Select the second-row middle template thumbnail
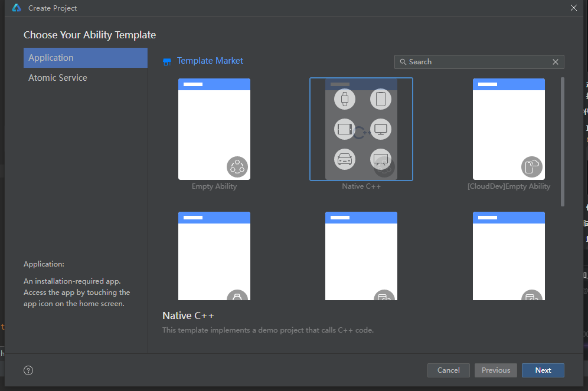The image size is (588, 391). (361, 256)
